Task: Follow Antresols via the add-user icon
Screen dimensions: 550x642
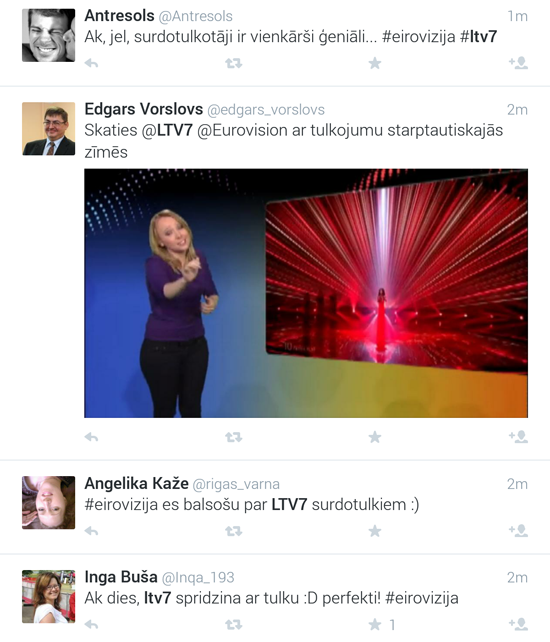Action: pos(518,63)
